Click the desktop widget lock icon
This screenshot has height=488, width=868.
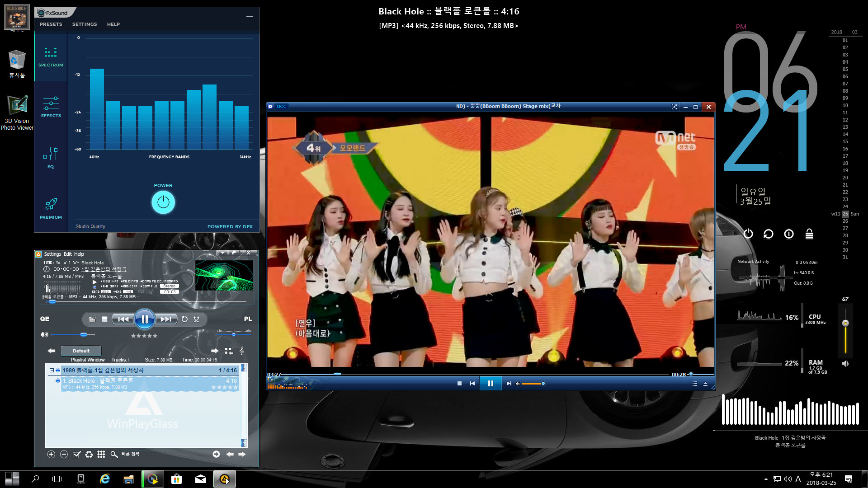809,234
